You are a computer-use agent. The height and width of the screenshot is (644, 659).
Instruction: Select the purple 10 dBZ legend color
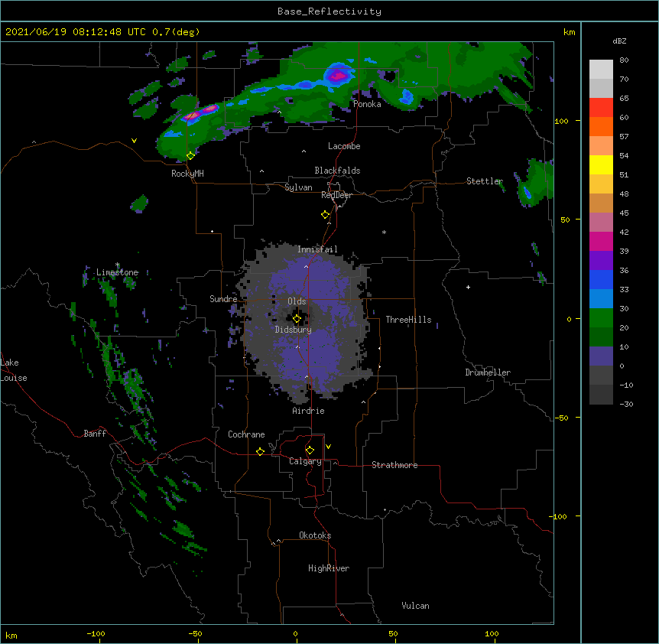[x=601, y=356]
